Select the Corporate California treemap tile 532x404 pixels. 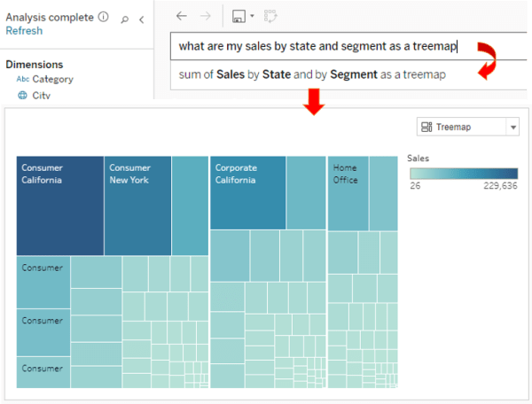click(247, 192)
